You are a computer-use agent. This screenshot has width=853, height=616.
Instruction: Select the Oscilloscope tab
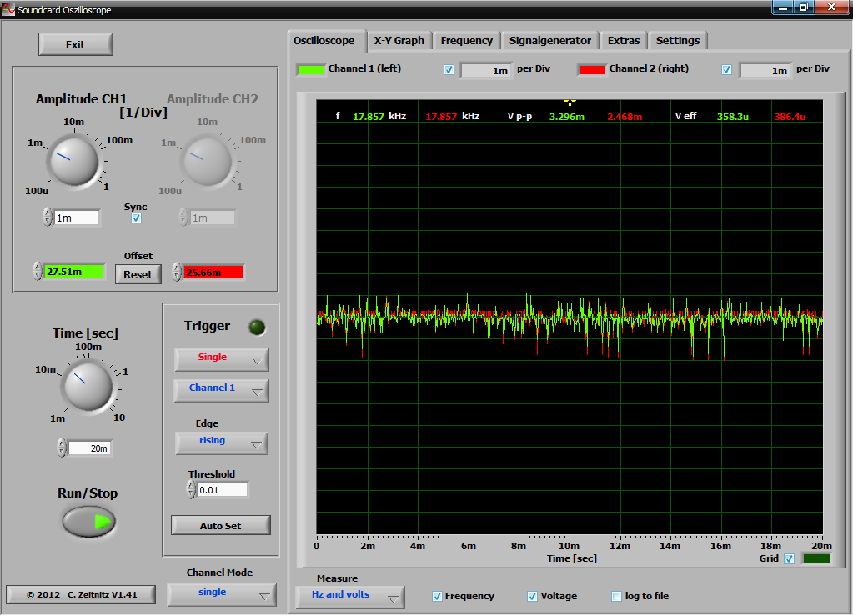coord(326,41)
